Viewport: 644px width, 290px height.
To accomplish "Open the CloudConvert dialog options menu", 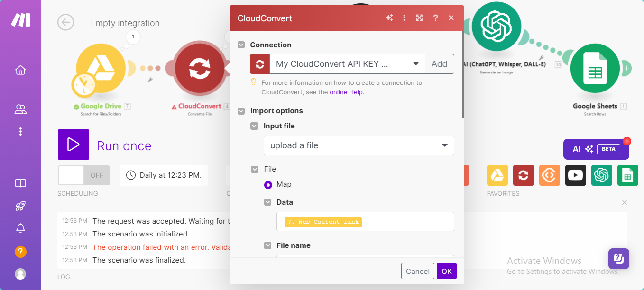I will [x=404, y=18].
